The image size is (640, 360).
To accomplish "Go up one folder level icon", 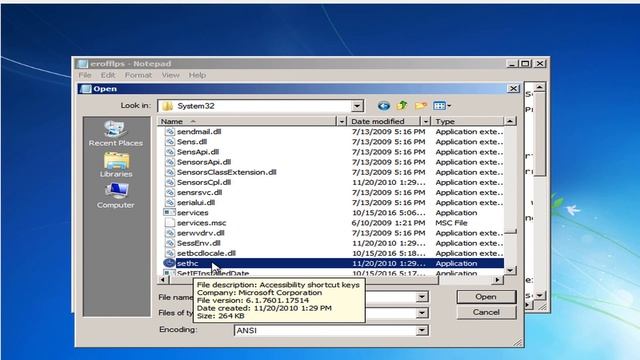I will (x=402, y=105).
